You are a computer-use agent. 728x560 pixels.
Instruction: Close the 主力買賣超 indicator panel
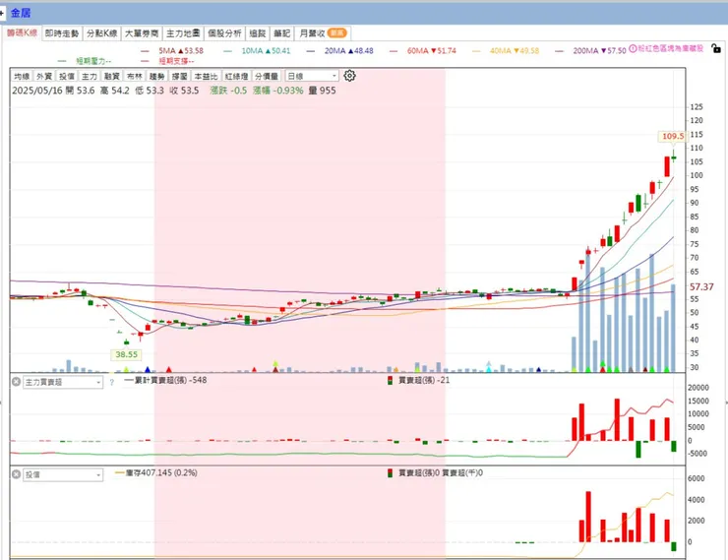click(x=17, y=382)
